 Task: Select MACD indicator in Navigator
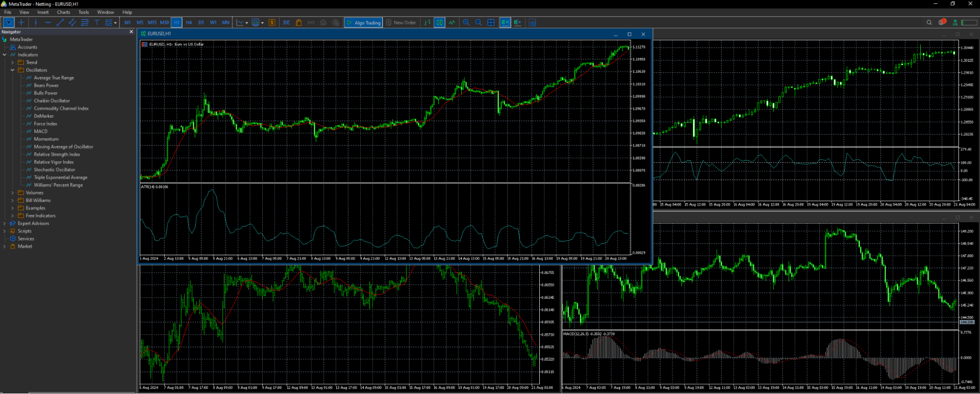(x=41, y=131)
